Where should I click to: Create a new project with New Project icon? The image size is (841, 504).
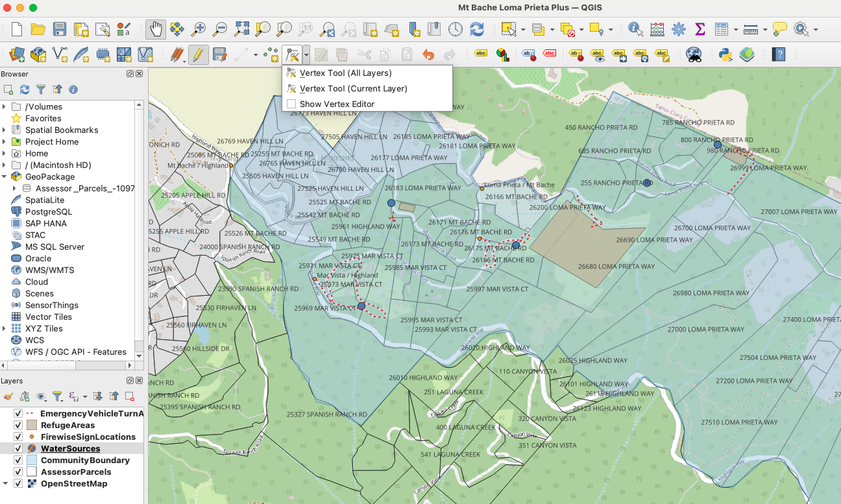click(x=17, y=29)
